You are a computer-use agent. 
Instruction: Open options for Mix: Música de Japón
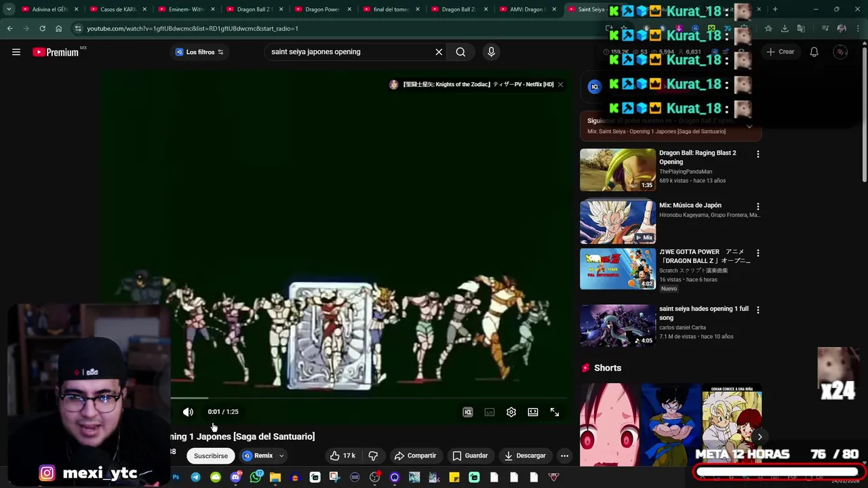[758, 207]
